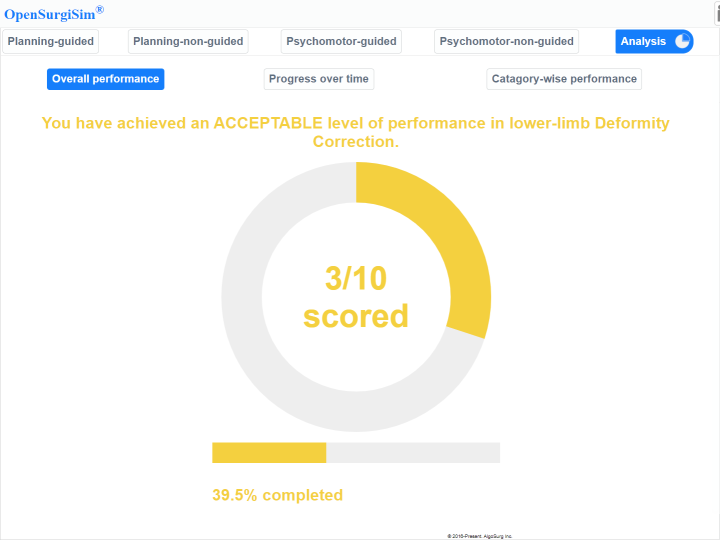Click the AlgoSurg copyright footer text

pyautogui.click(x=480, y=536)
